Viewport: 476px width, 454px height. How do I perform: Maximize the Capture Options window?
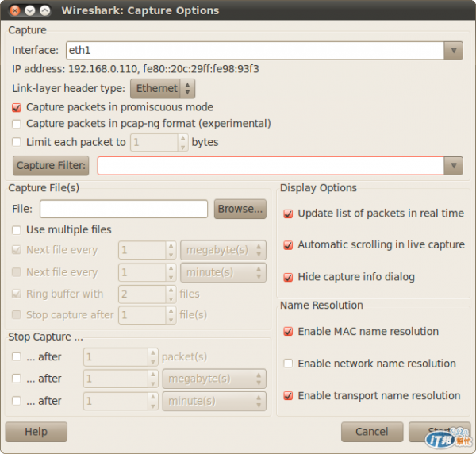click(45, 10)
